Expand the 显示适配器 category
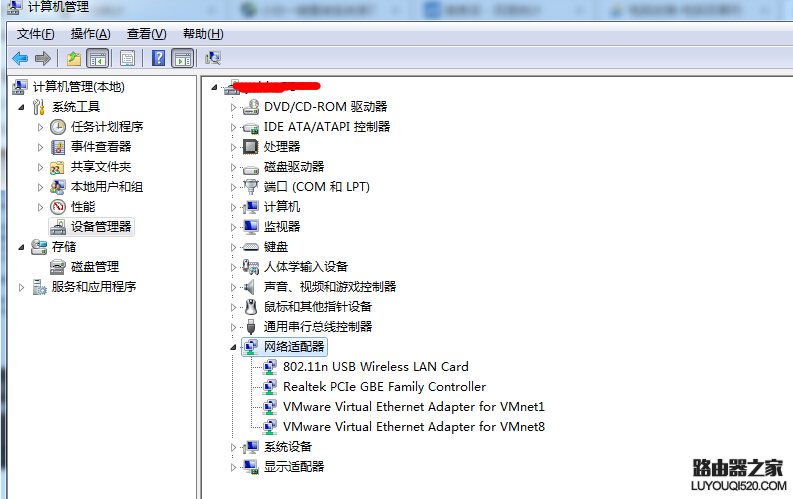Screen dimensions: 793x499 click(233, 467)
